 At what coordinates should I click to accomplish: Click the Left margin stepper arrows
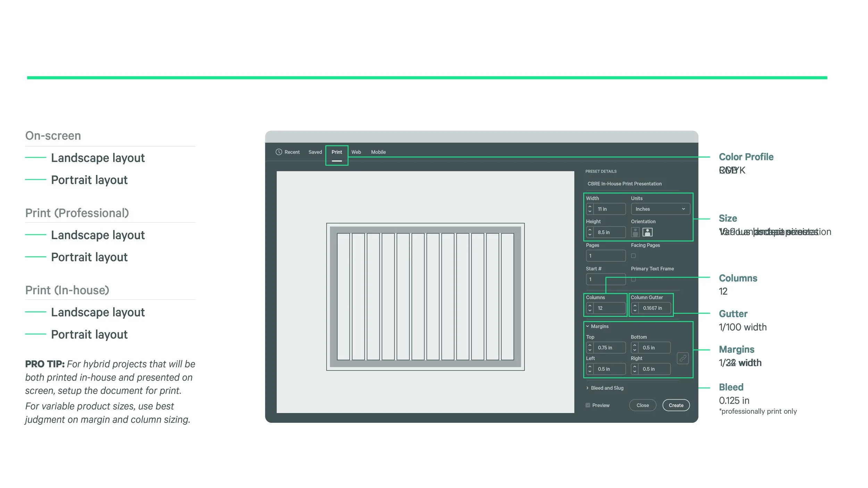590,369
